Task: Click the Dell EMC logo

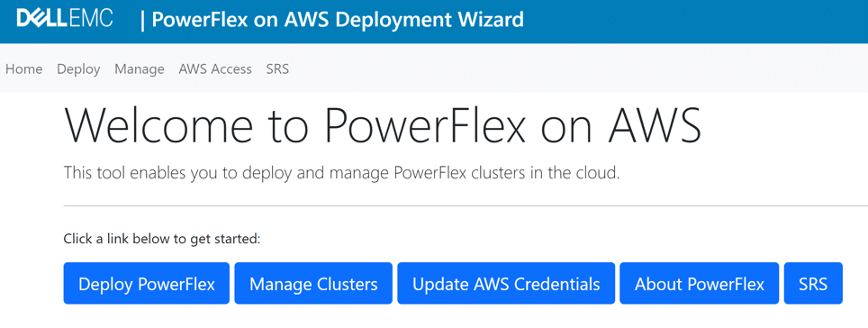Action: 65,19
